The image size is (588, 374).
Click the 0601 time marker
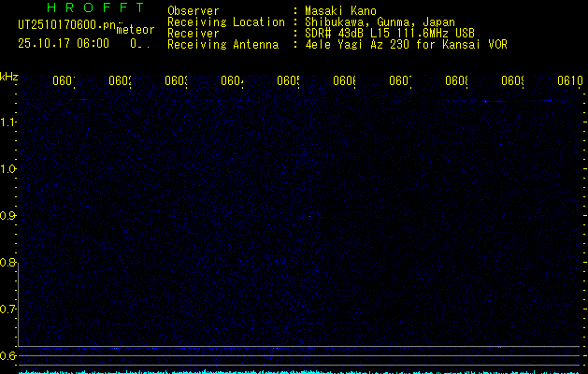point(64,80)
